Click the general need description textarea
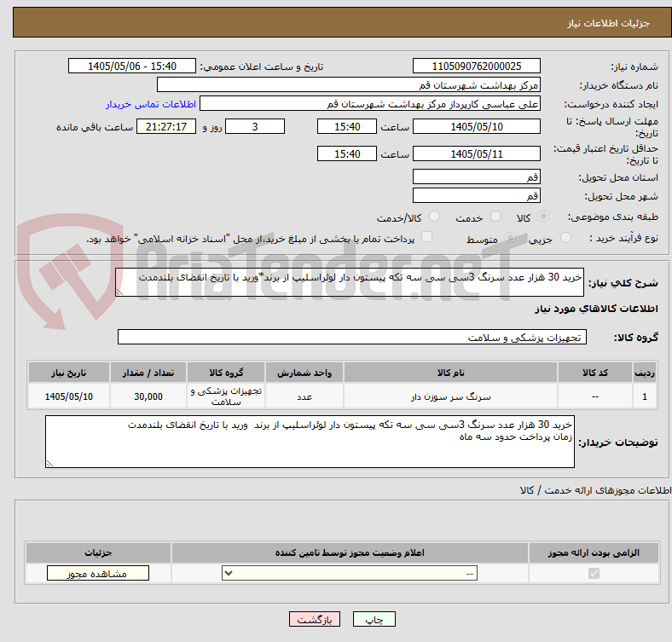Image resolution: width=672 pixels, height=642 pixels. coord(350,282)
